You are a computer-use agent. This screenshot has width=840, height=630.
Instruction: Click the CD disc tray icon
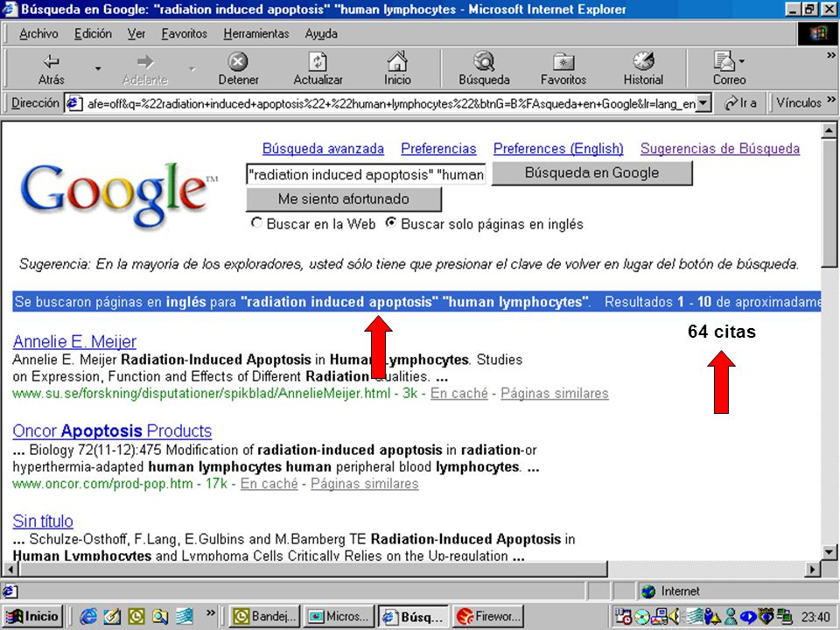(641, 617)
